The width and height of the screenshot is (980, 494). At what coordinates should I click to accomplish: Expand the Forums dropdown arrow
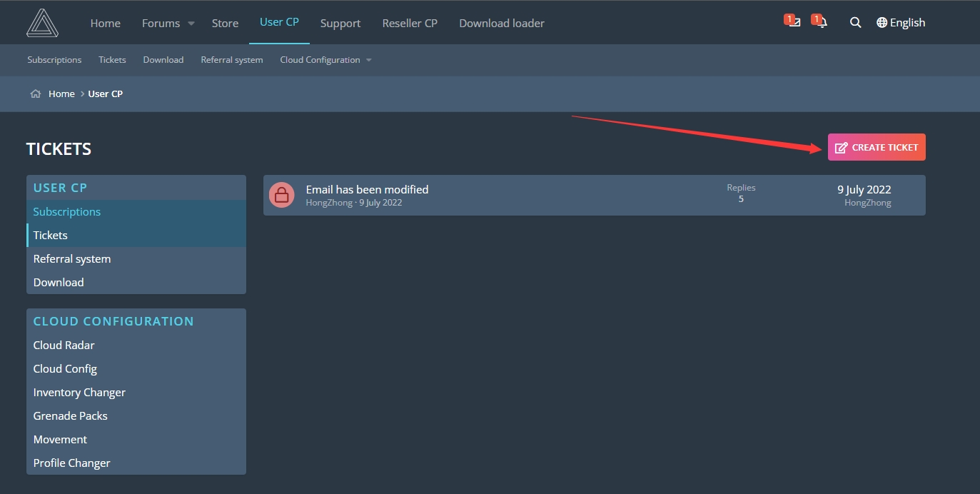(191, 24)
